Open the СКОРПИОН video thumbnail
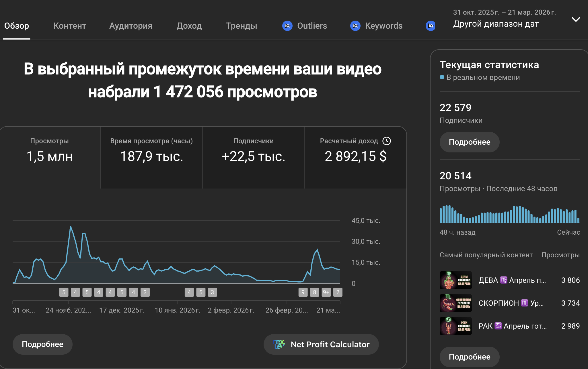The width and height of the screenshot is (588, 369). point(455,303)
